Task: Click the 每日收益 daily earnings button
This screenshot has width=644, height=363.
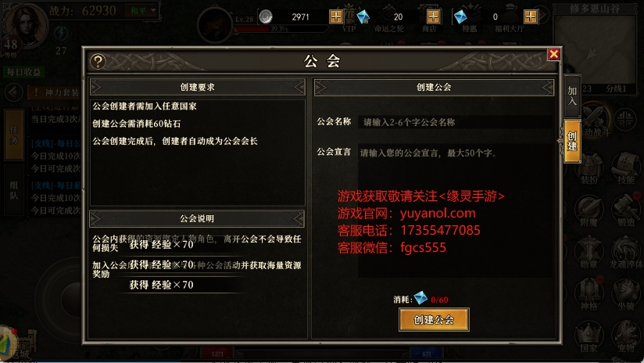Action: click(x=23, y=72)
